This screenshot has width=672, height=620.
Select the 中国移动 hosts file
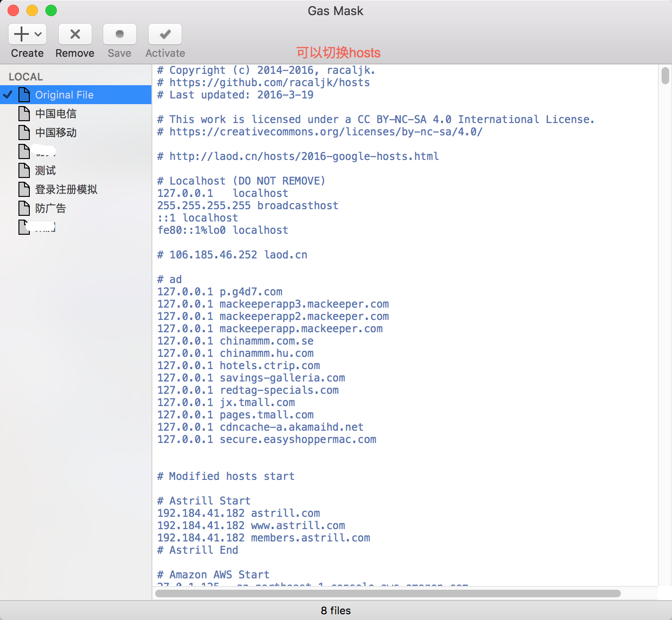click(x=76, y=133)
